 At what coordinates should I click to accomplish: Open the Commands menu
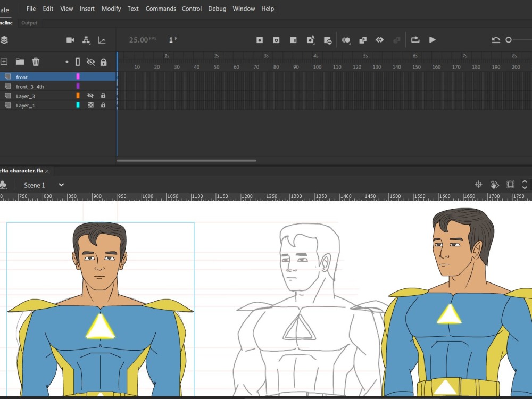pyautogui.click(x=161, y=9)
